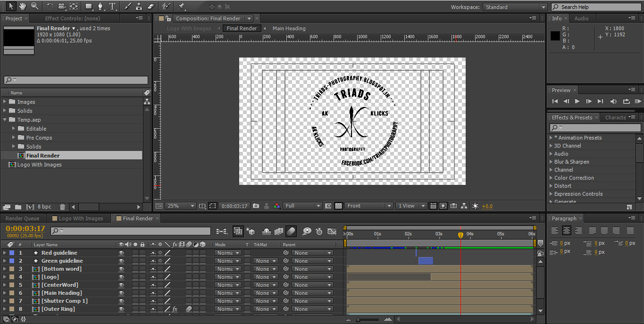Select the Zoom magnifier tool
The height and width of the screenshot is (324, 644).
(34, 6)
